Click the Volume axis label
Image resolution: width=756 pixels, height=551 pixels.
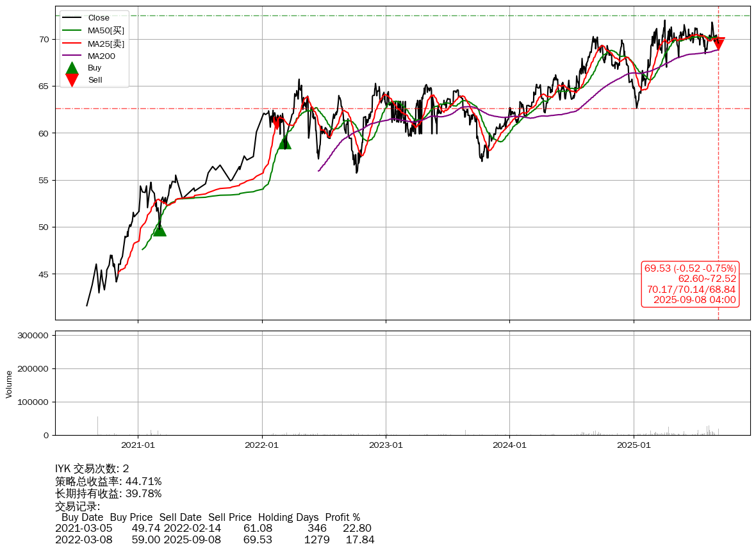[9, 384]
